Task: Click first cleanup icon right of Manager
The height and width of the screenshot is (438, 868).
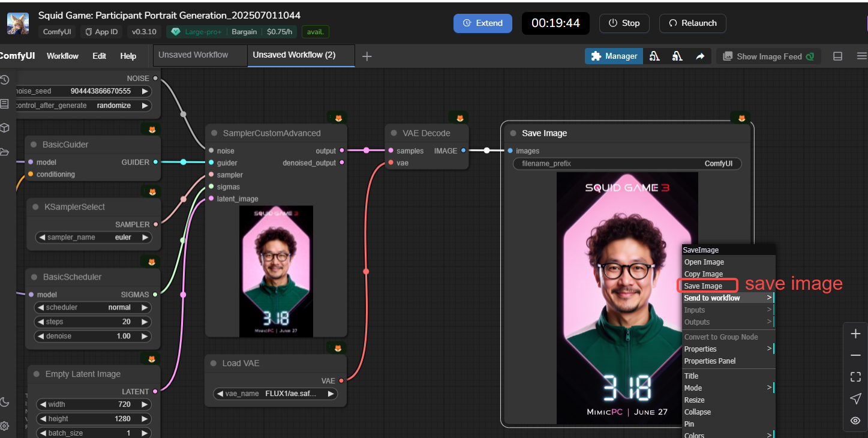Action: point(654,56)
